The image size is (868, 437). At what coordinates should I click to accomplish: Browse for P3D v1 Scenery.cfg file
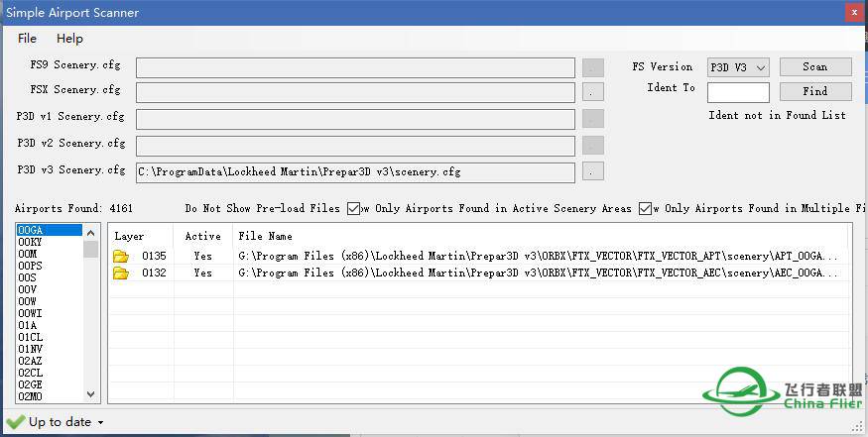click(x=593, y=119)
